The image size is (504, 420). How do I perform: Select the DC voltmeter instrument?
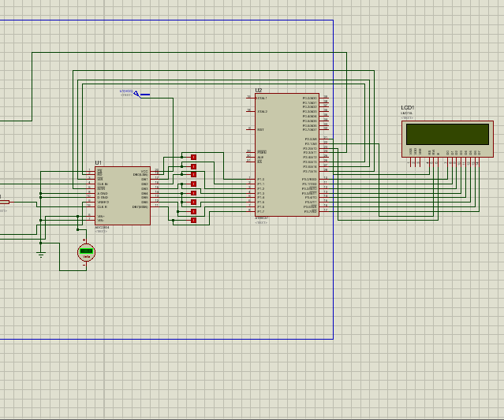[86, 252]
